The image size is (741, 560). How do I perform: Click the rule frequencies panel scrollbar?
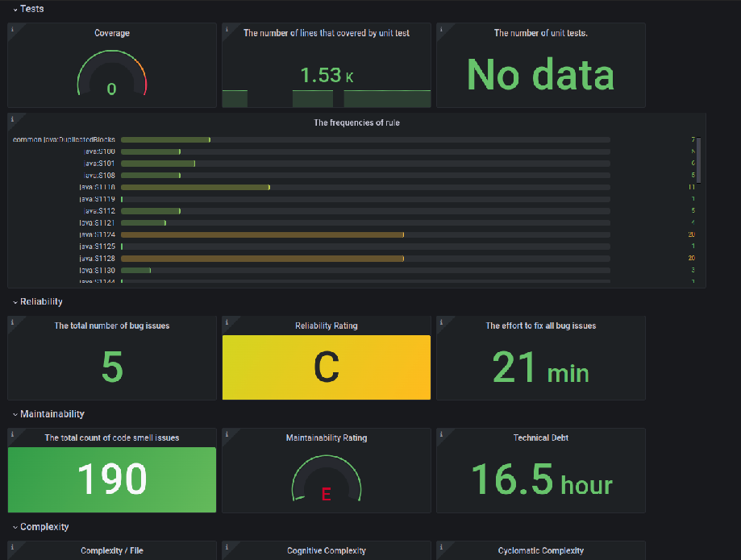[698, 160]
